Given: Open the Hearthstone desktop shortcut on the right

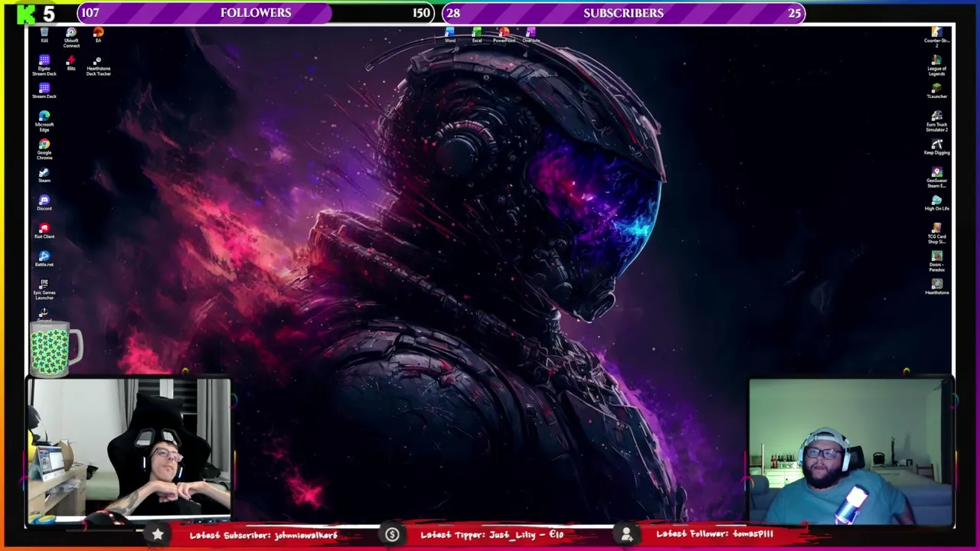Looking at the screenshot, I should 936,287.
